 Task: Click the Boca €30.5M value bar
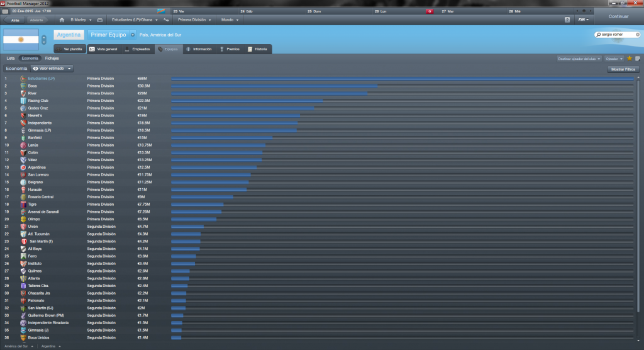pos(274,86)
